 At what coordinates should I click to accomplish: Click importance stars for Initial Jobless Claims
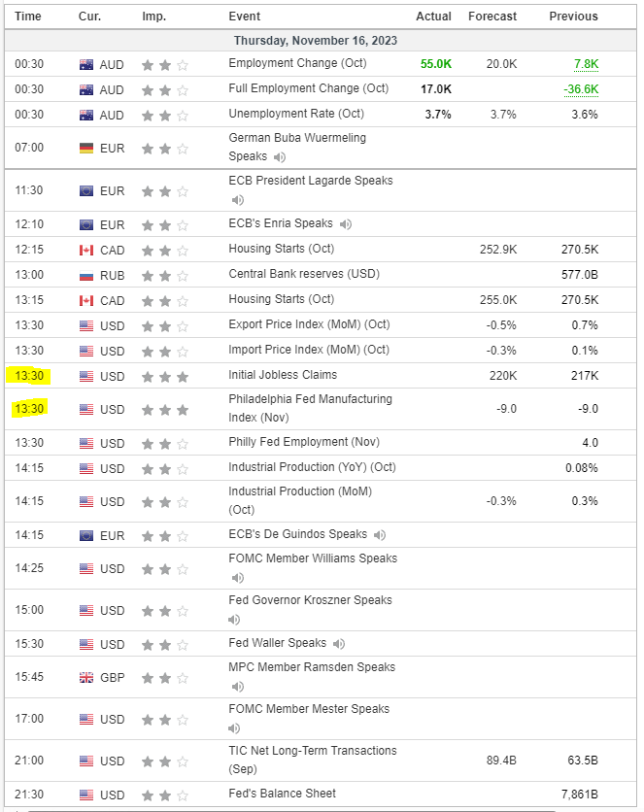164,377
